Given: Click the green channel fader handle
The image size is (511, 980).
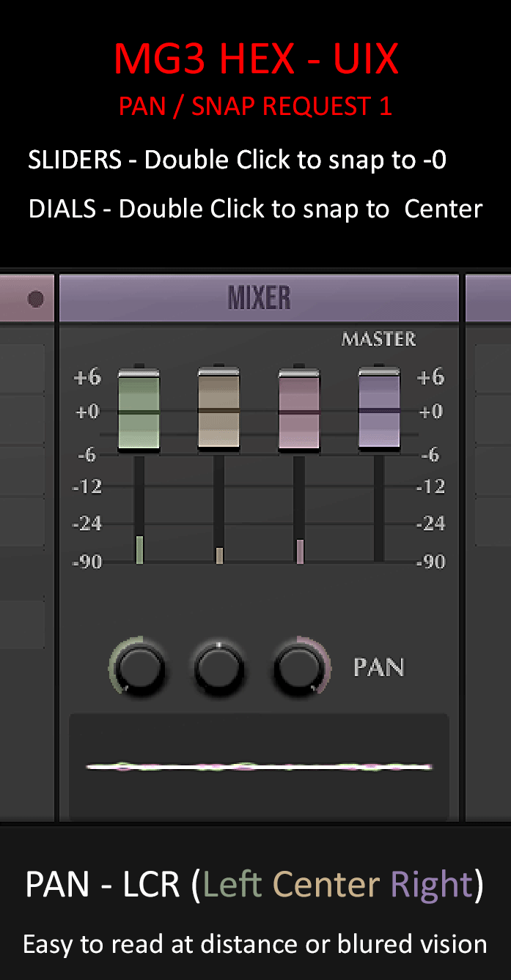Looking at the screenshot, I should coord(139,412).
